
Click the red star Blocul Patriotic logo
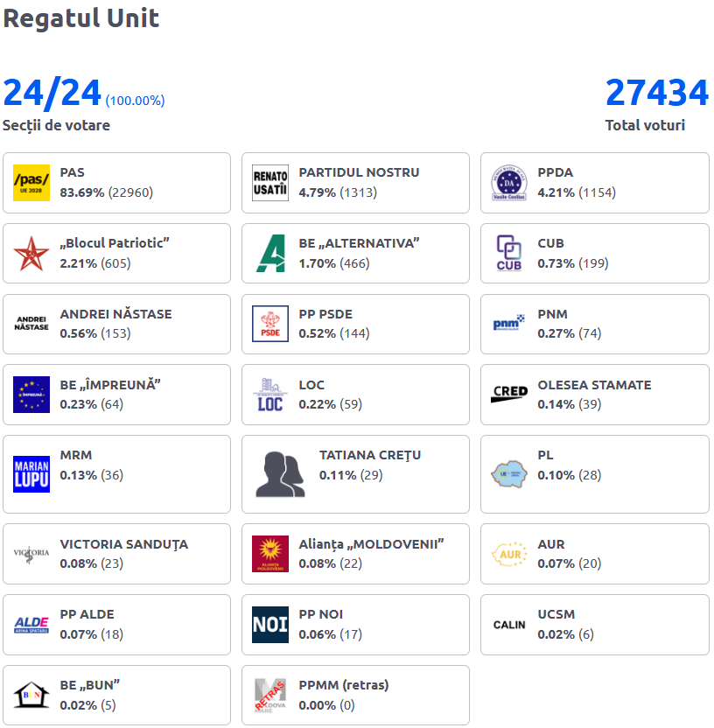[31, 254]
